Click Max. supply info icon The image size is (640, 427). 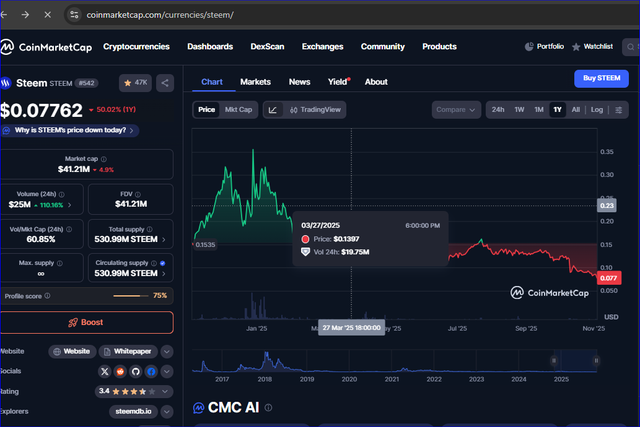pos(60,263)
